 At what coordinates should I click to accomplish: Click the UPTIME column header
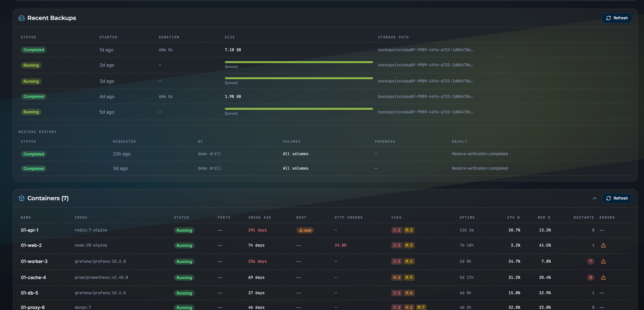coord(467,218)
